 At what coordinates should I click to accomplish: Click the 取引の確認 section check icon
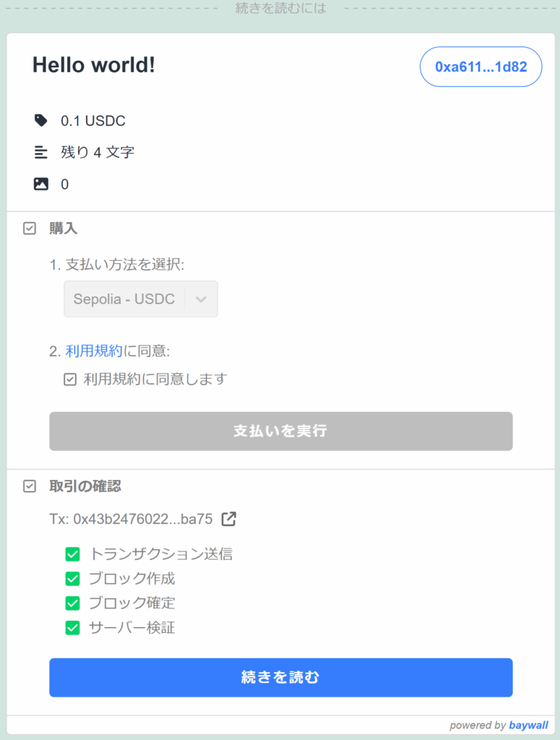[30, 486]
